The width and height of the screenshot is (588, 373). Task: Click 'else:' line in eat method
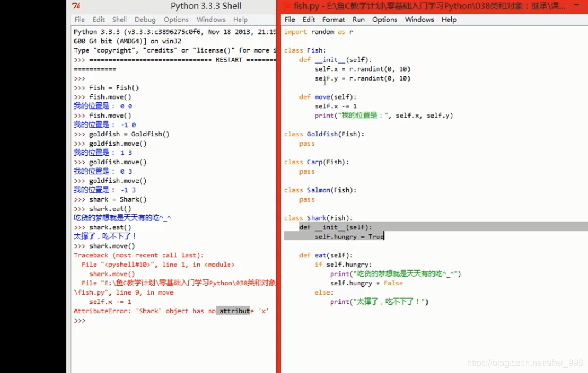324,292
